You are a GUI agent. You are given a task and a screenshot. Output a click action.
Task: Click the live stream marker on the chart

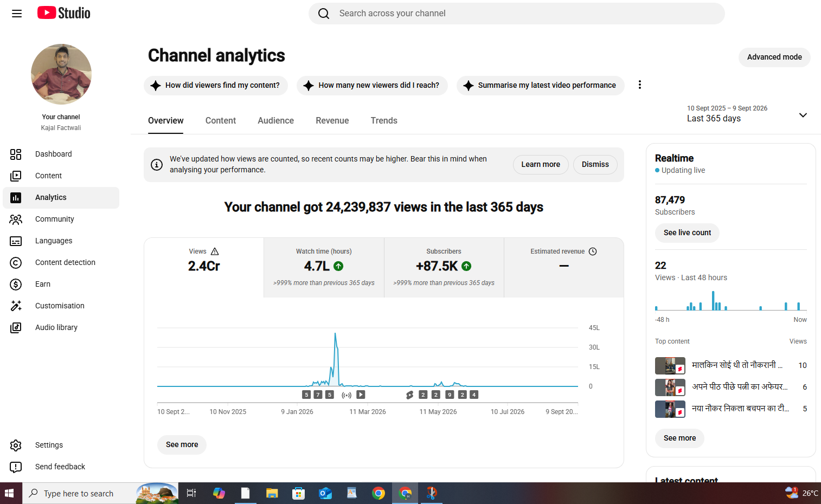pyautogui.click(x=347, y=395)
